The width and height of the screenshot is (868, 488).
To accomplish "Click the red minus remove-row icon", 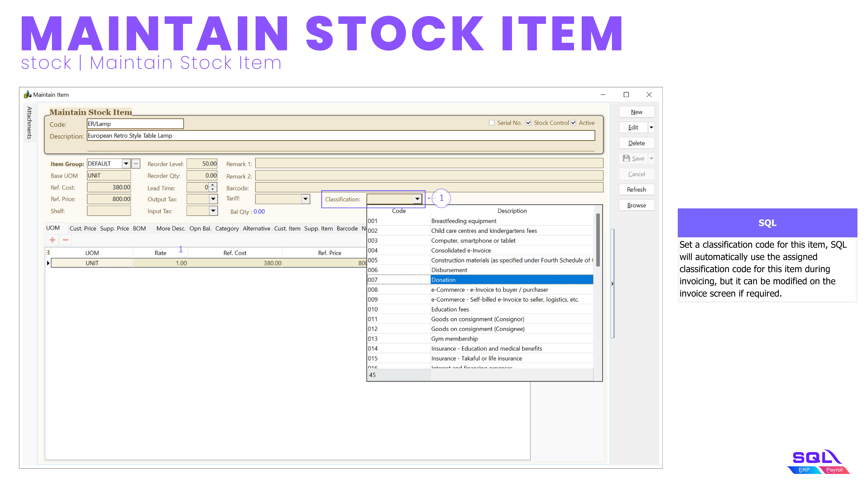I will tap(66, 240).
